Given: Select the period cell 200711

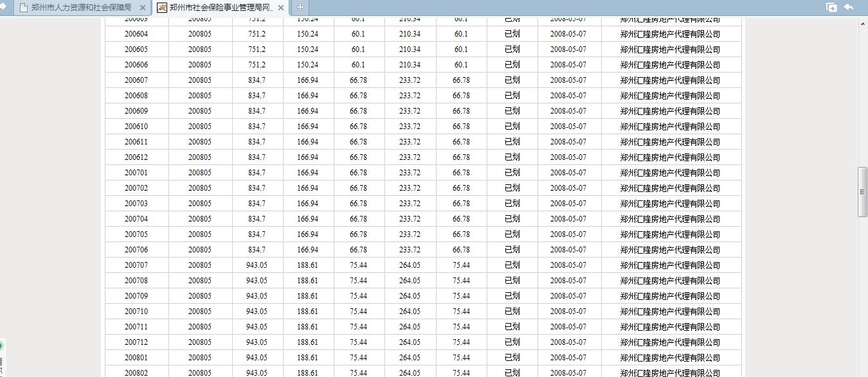Looking at the screenshot, I should click(x=136, y=327).
